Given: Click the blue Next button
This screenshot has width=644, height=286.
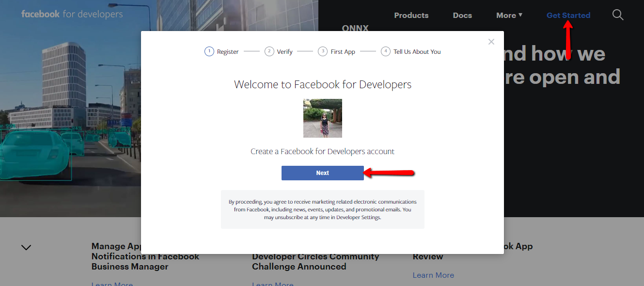Looking at the screenshot, I should [x=323, y=173].
